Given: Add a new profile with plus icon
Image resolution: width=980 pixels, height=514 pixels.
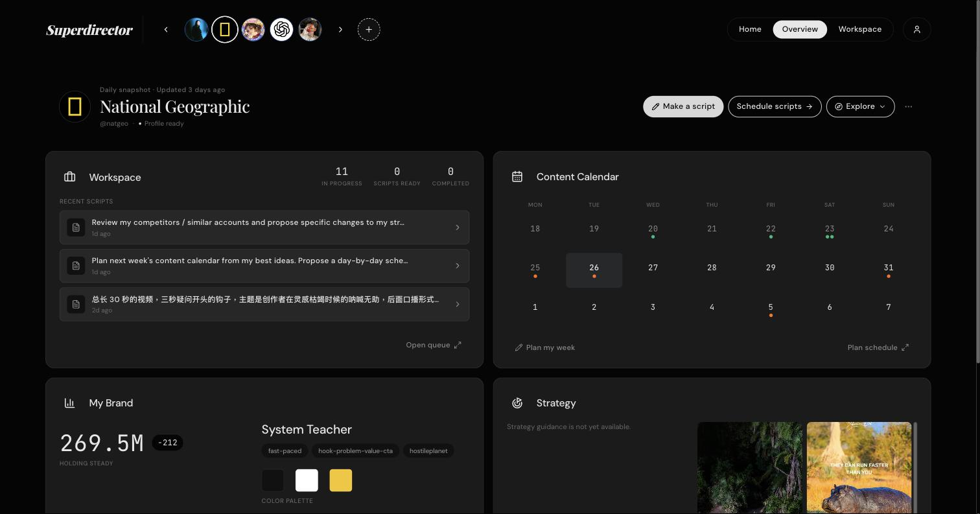Looking at the screenshot, I should [369, 29].
